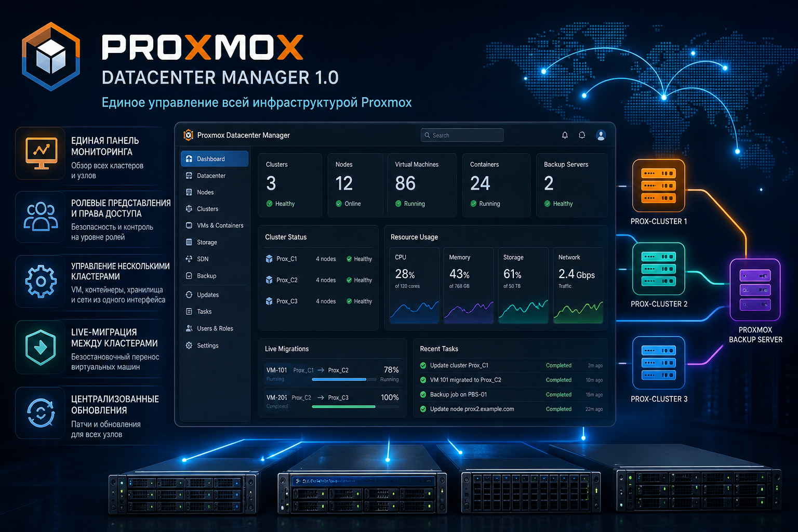Open Users & Roles in the sidebar
The width and height of the screenshot is (798, 532).
point(215,328)
